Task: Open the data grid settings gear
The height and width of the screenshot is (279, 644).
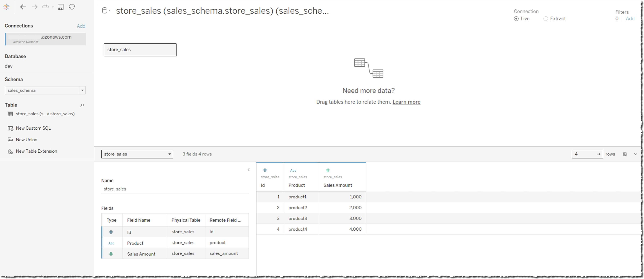Action: pyautogui.click(x=625, y=154)
